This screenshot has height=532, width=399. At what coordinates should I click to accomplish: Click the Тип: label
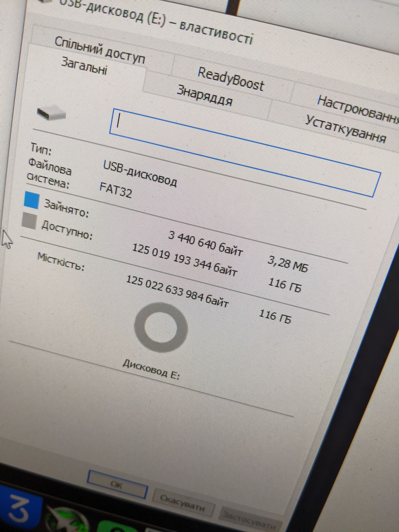(x=41, y=149)
